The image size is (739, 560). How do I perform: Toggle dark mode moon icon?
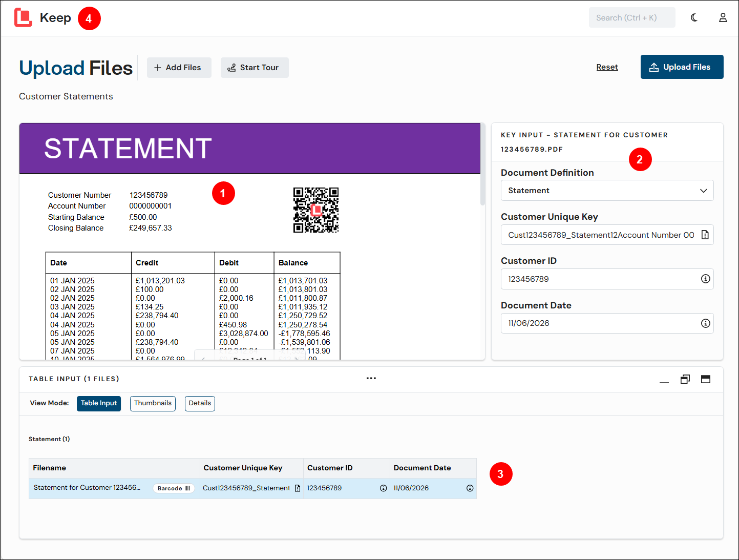(x=694, y=17)
